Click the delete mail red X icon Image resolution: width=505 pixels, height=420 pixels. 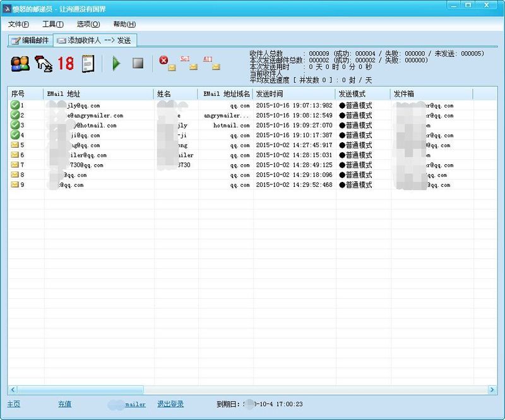click(x=167, y=63)
